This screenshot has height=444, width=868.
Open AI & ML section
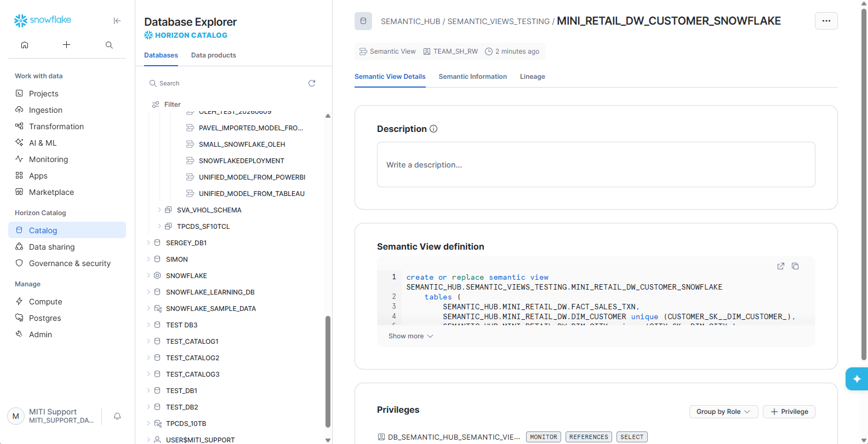67,143
